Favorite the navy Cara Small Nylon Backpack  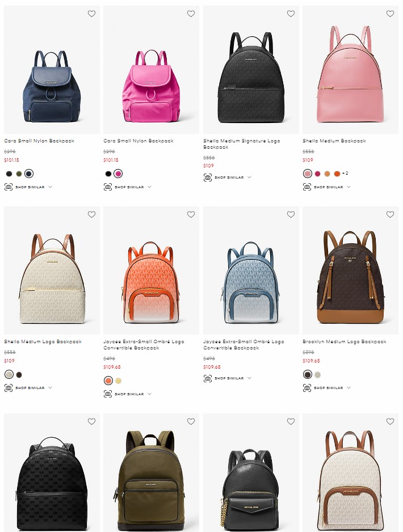pyautogui.click(x=91, y=14)
